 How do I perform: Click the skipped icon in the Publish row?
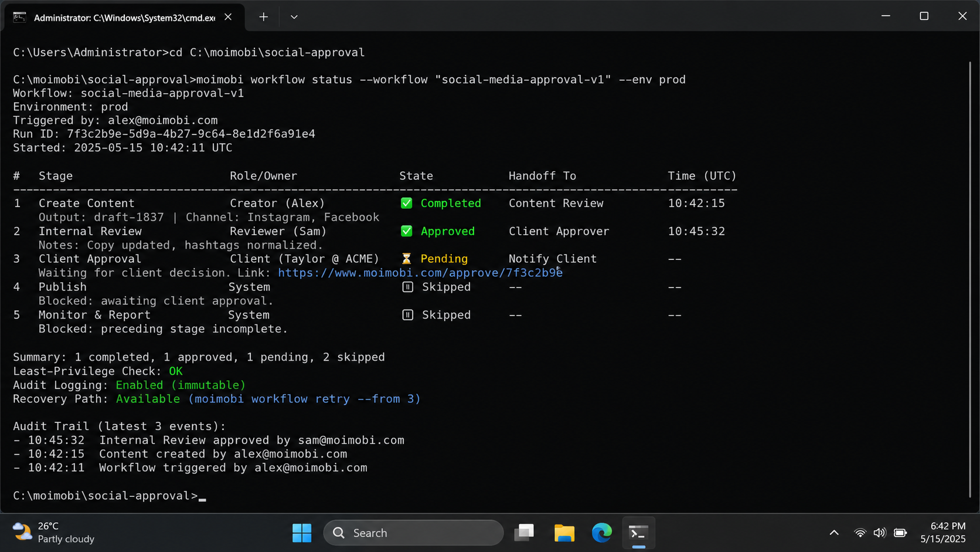[x=408, y=287]
